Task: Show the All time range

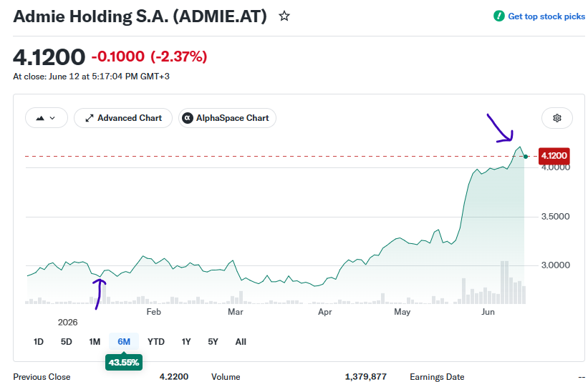Action: pyautogui.click(x=241, y=341)
